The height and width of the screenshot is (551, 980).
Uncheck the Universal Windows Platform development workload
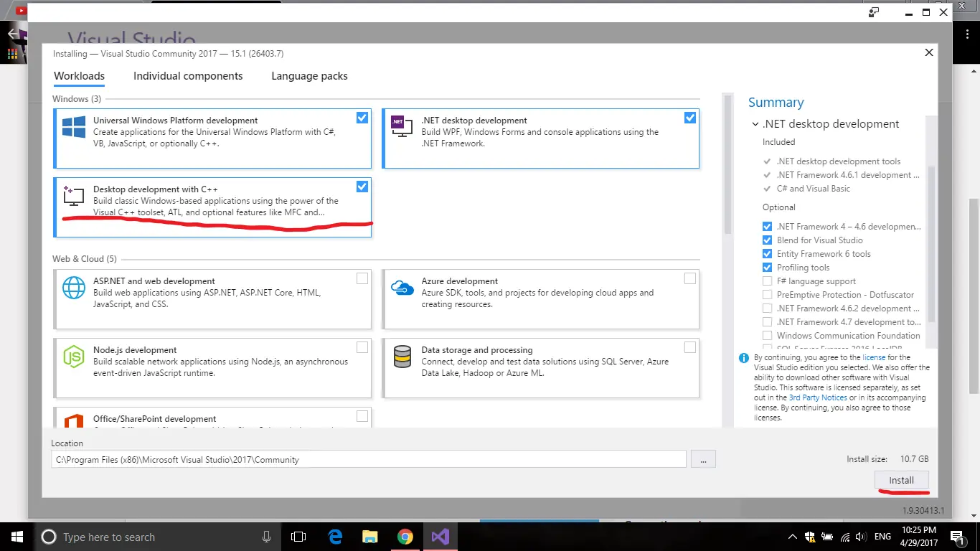click(x=362, y=118)
